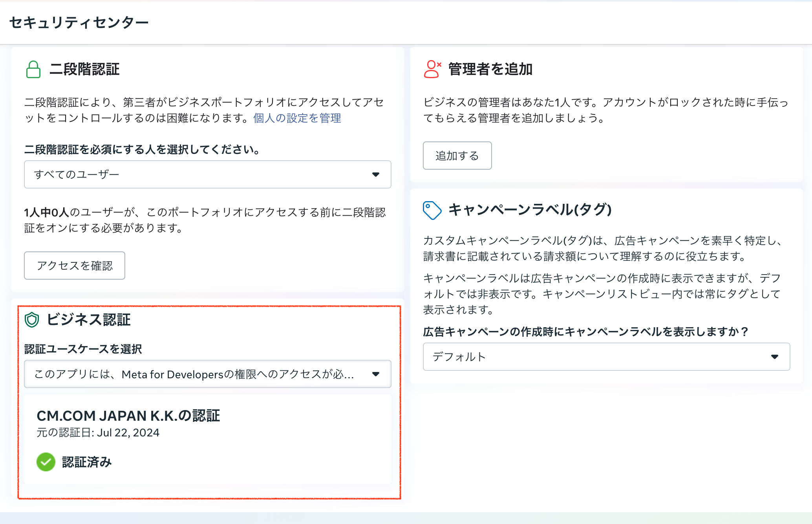Open the 個人の設定を管理 link

coord(297,117)
